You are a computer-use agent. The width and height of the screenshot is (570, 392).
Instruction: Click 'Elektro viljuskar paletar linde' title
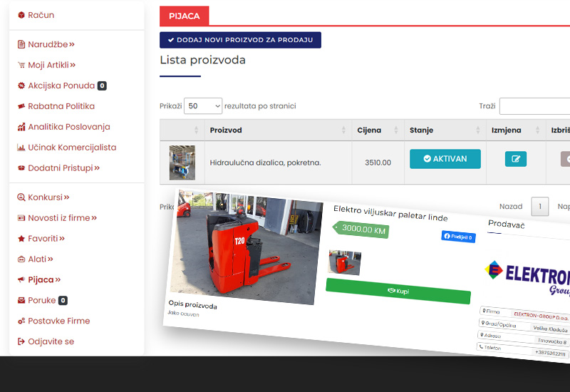click(x=390, y=213)
